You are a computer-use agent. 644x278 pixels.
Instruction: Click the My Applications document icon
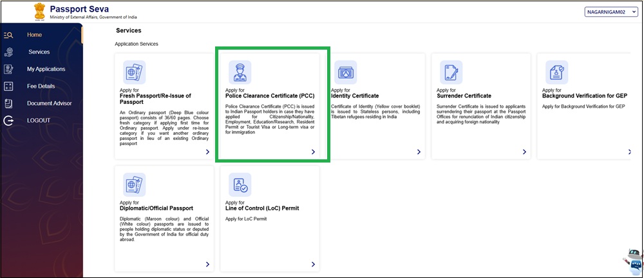tap(8, 69)
